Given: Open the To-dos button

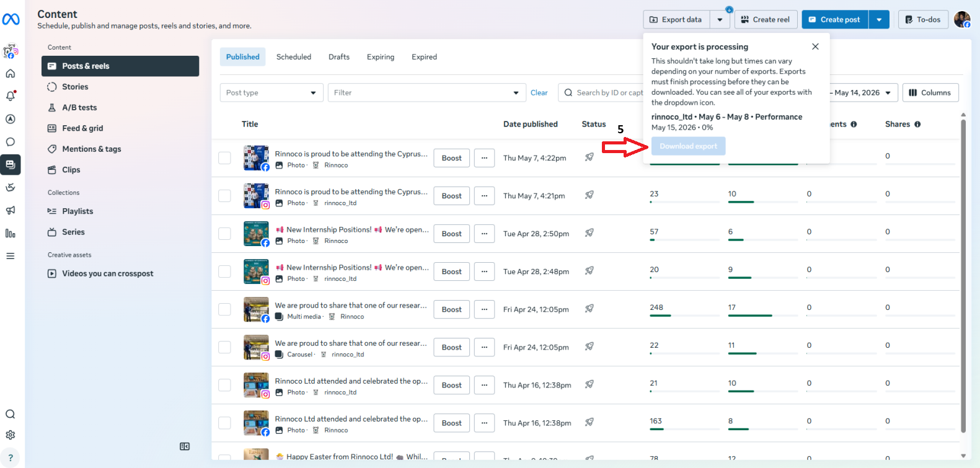Looking at the screenshot, I should [x=923, y=20].
